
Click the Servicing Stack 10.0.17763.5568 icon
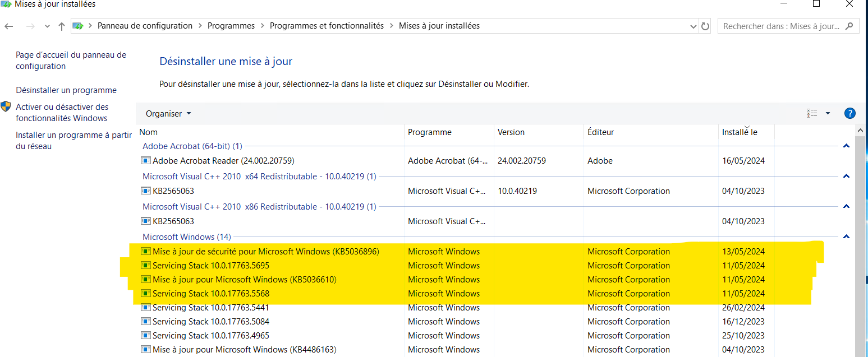146,294
